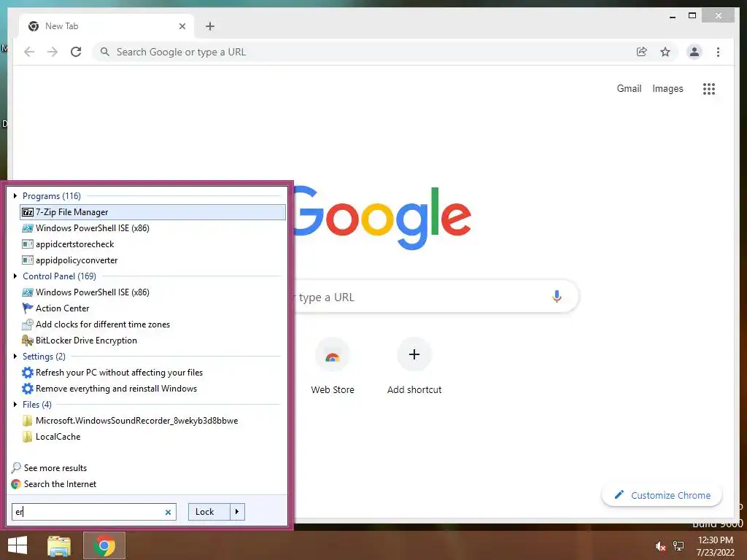Click Add shortcut tile
Screen dimensions: 747x560
(414, 367)
